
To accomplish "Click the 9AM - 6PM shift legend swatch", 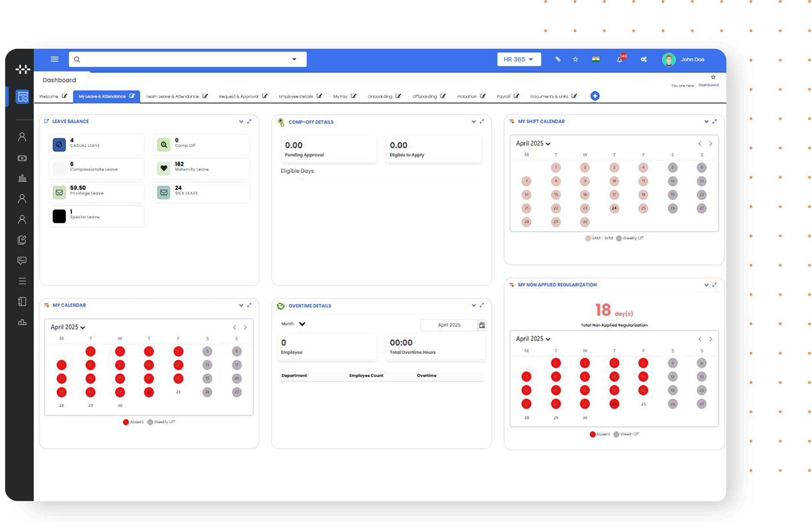I will 588,238.
